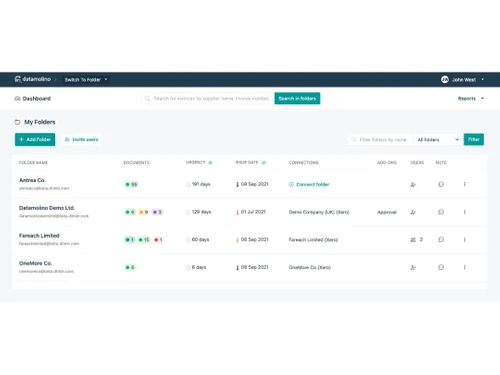Click the datamolino logo
Viewport: 500px width, 375px height.
point(32,79)
